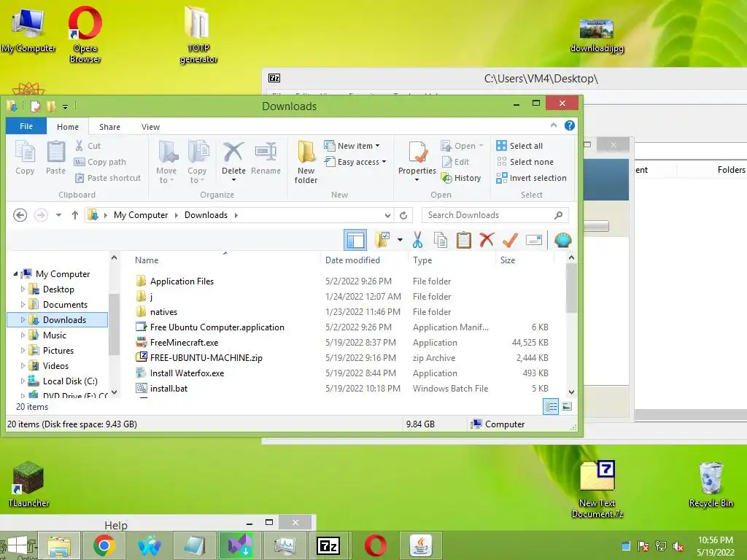Sort by the Date modified column header
Image resolution: width=747 pixels, height=560 pixels.
352,260
